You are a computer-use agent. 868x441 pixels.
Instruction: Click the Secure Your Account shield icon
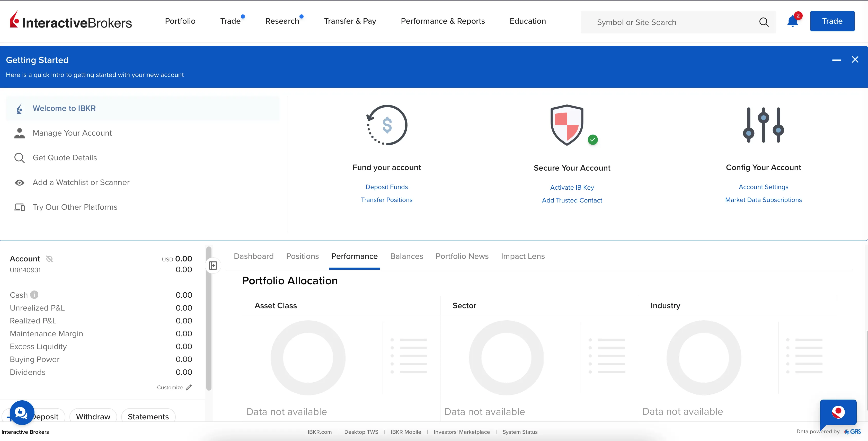(567, 125)
